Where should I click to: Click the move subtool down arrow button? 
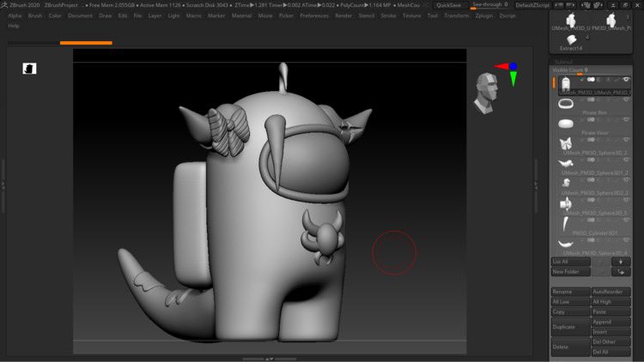[621, 262]
